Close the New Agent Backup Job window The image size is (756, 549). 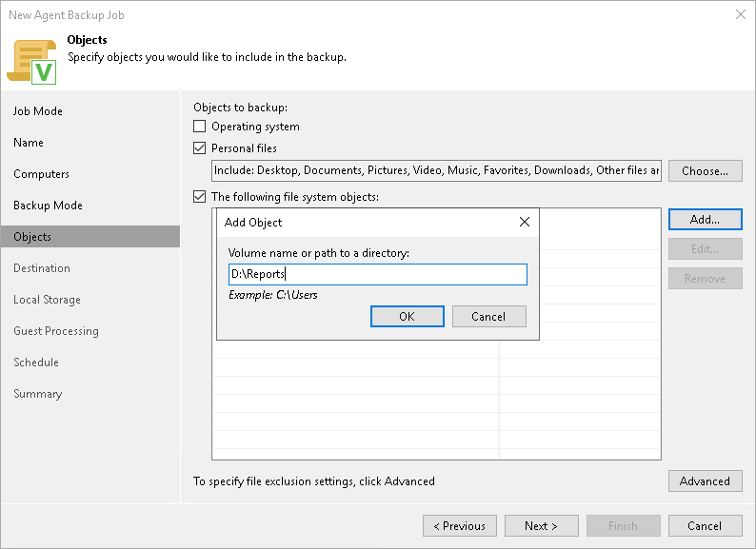tap(741, 14)
